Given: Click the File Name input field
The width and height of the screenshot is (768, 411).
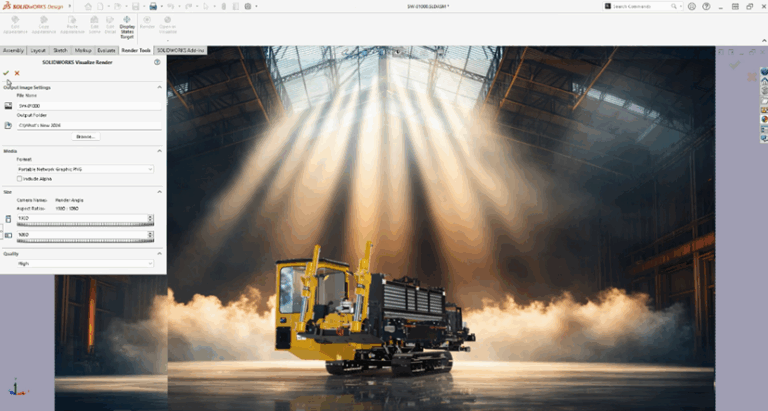Looking at the screenshot, I should tap(89, 106).
